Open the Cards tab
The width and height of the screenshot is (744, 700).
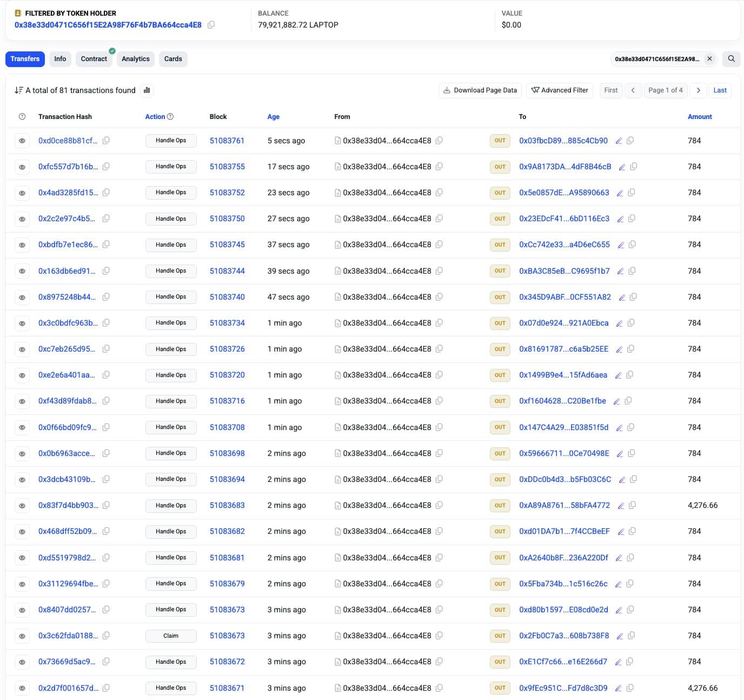pos(173,59)
